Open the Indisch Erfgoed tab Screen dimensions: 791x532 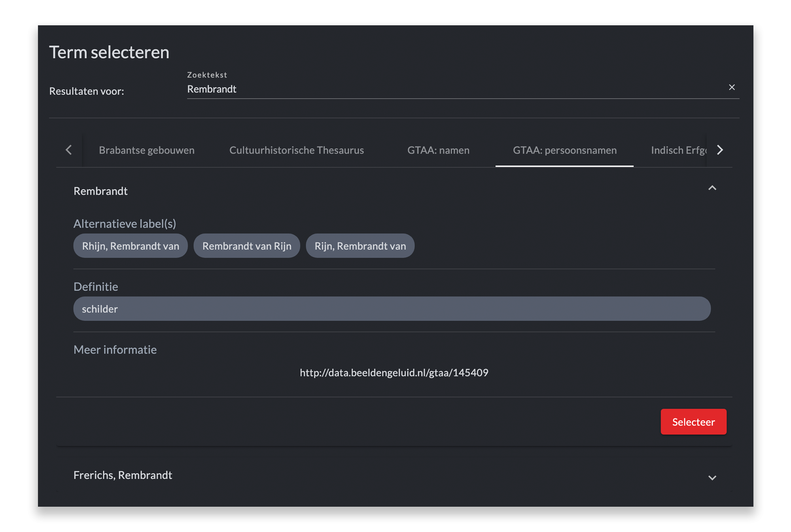678,150
